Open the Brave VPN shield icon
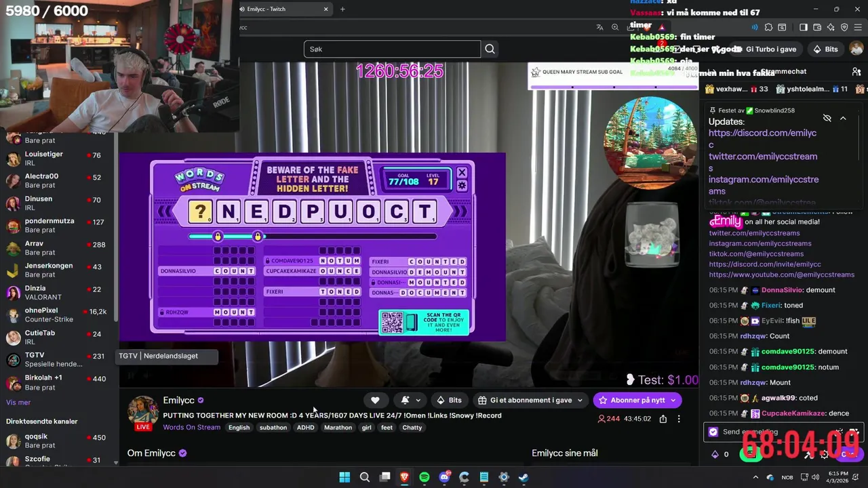 point(844,27)
